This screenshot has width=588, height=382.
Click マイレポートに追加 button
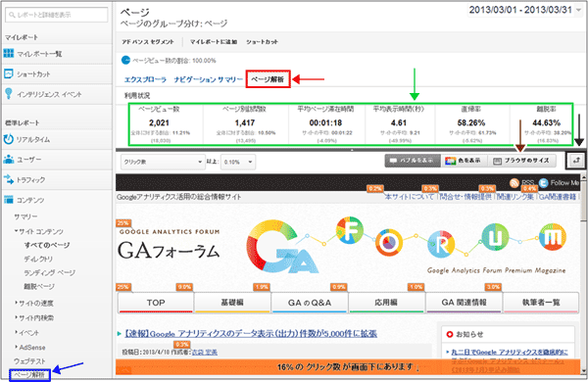(x=214, y=41)
